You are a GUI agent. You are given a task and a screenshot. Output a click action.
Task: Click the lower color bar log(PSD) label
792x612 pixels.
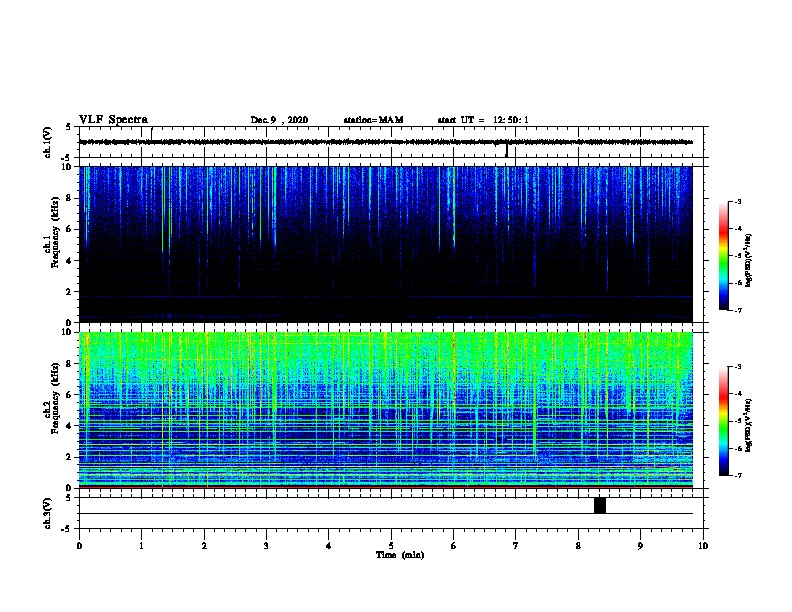click(x=749, y=425)
